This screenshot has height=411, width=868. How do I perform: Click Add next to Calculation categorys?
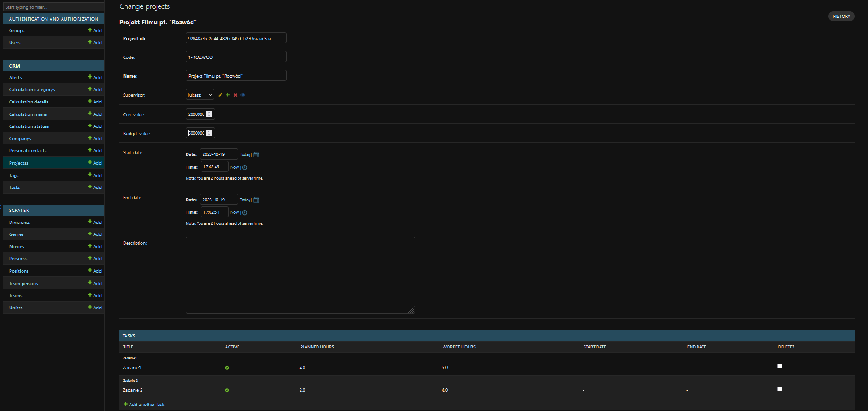[x=95, y=89]
